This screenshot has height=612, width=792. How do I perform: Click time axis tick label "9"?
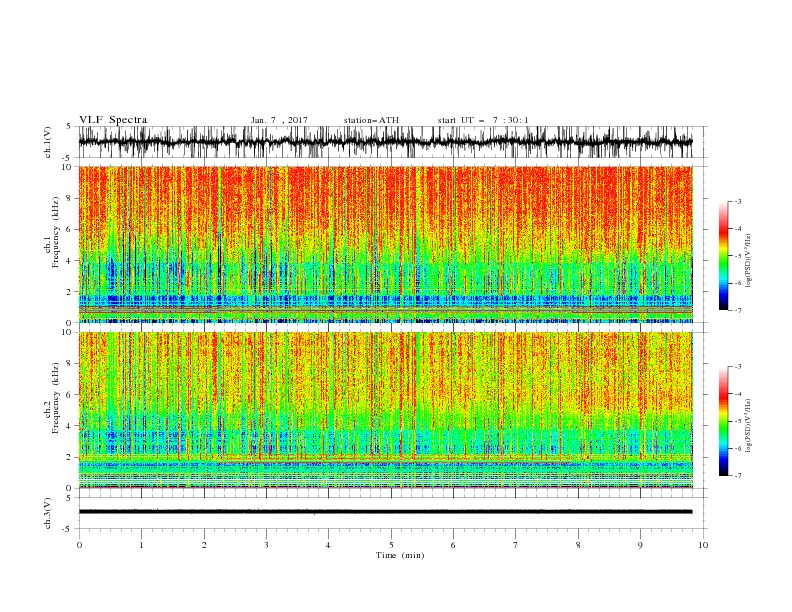click(640, 545)
